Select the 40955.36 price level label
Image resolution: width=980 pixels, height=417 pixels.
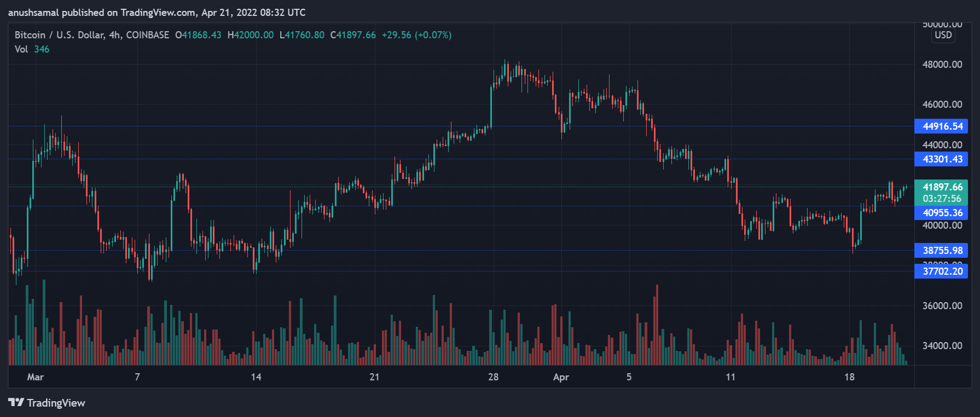coord(941,213)
